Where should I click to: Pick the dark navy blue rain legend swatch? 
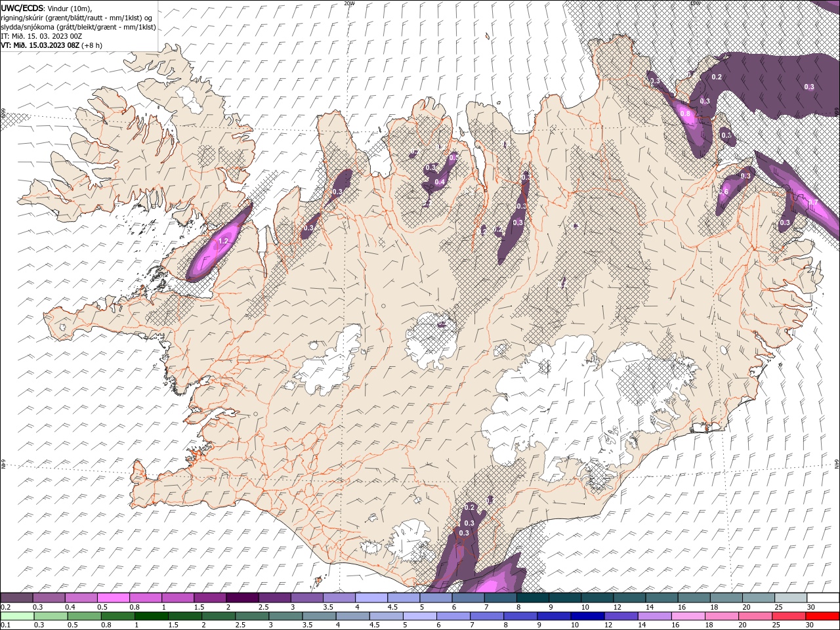pos(587,616)
